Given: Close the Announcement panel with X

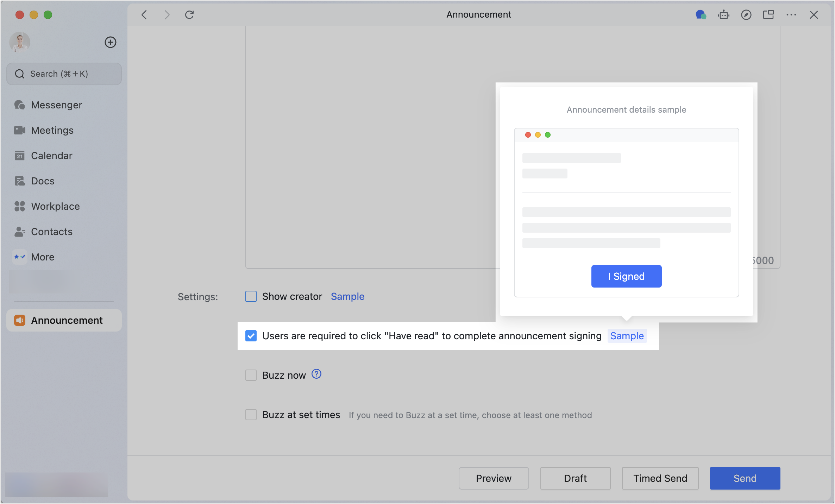Looking at the screenshot, I should click(x=814, y=15).
